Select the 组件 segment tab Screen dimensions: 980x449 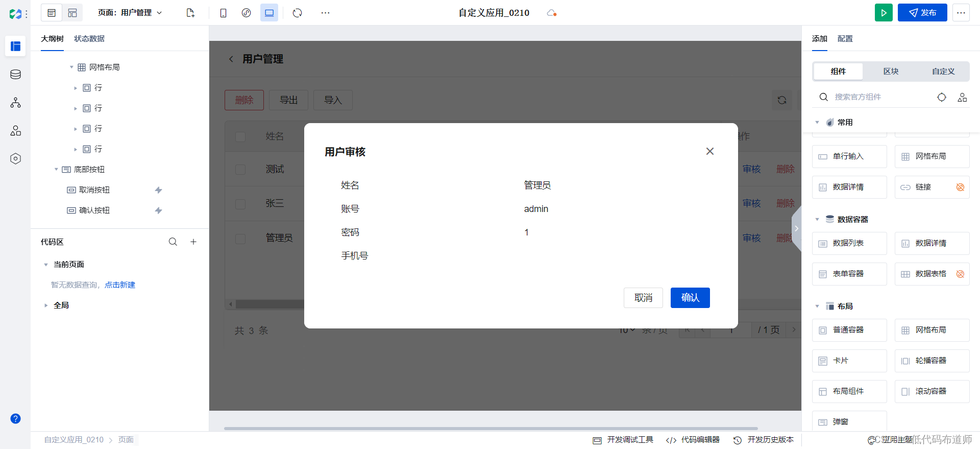(838, 72)
